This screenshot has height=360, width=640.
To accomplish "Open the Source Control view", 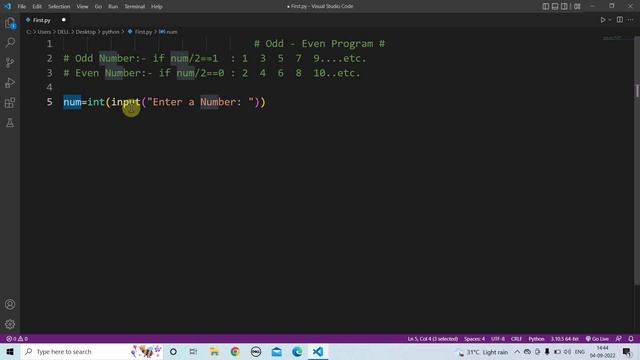I will pos(10,62).
